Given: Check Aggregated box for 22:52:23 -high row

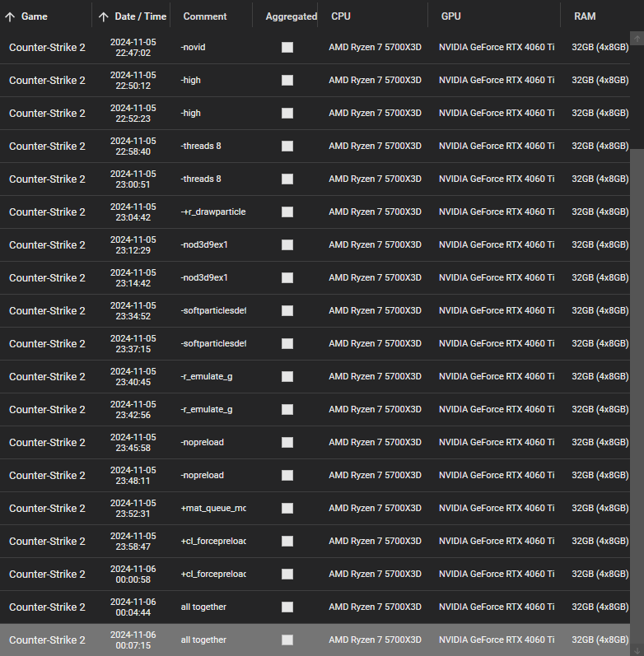Looking at the screenshot, I should tap(287, 114).
